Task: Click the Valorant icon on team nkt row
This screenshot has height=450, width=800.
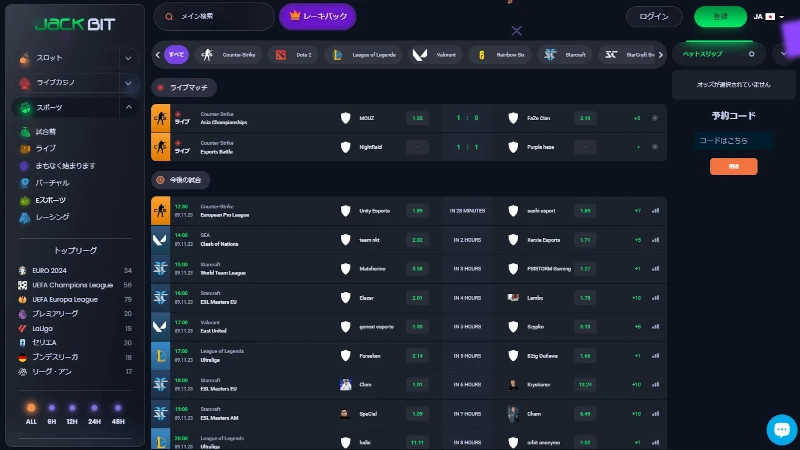Action: coord(161,240)
